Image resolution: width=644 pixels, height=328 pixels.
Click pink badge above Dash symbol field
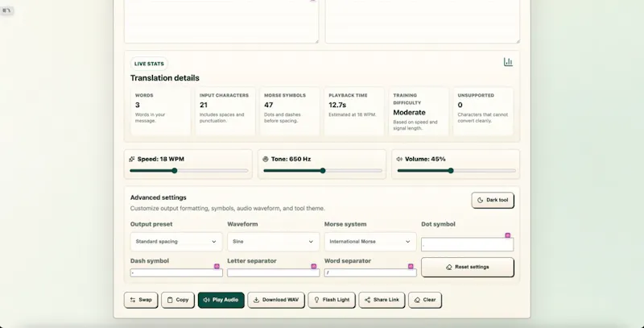tap(217, 266)
